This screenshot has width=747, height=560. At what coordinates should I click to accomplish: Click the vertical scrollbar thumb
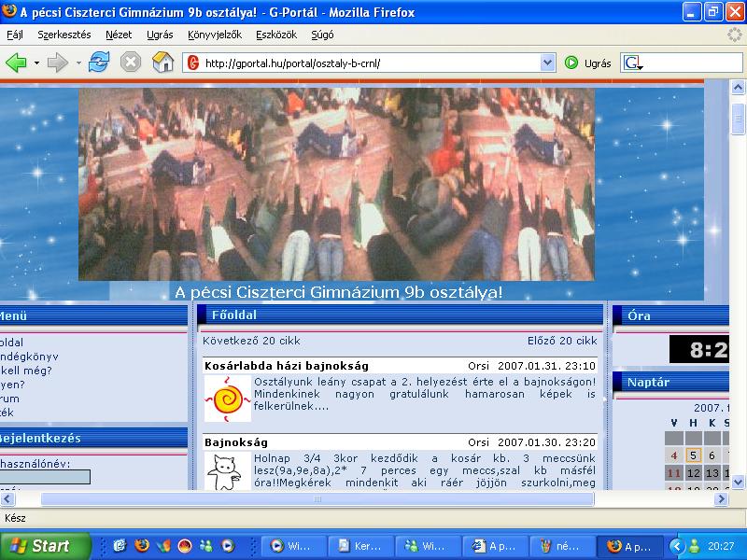738,119
